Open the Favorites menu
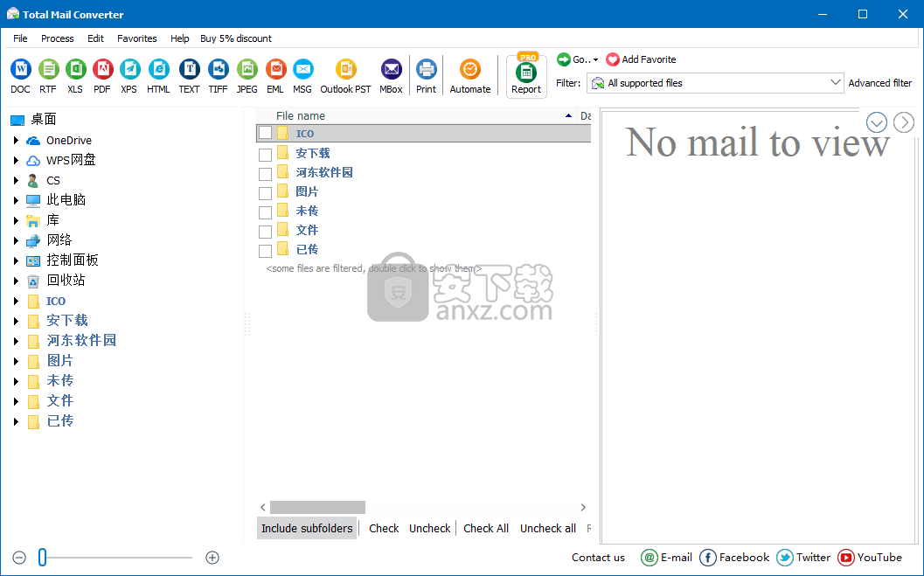The height and width of the screenshot is (576, 924). coord(136,38)
